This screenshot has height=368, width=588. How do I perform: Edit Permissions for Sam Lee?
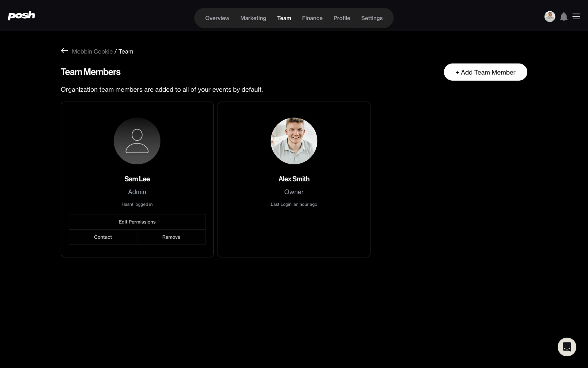(x=137, y=222)
